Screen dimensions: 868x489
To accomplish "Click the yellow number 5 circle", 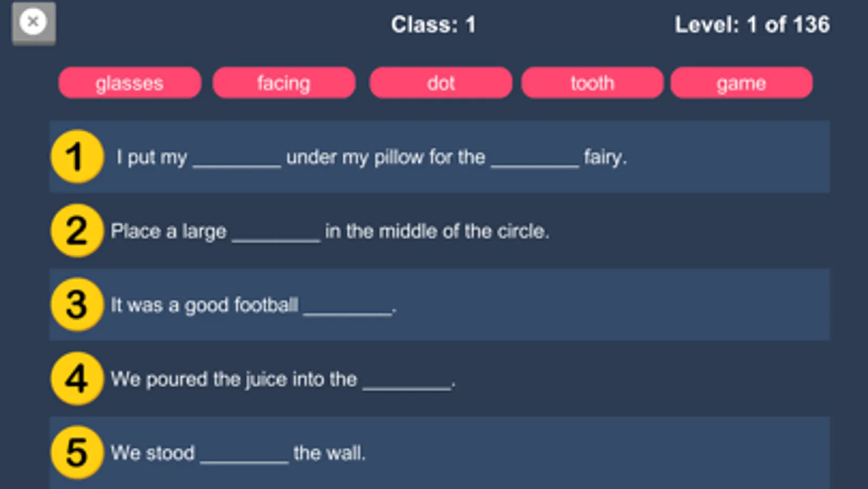I will pos(77,452).
